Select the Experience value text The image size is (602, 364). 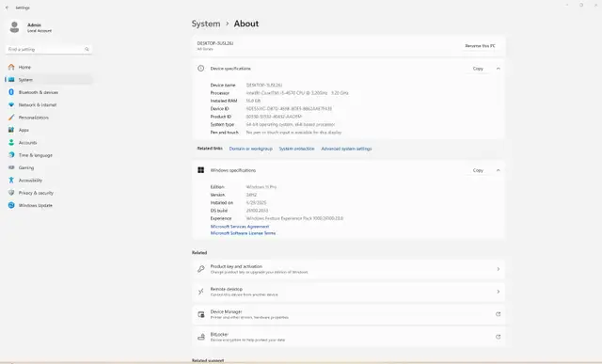pyautogui.click(x=294, y=218)
